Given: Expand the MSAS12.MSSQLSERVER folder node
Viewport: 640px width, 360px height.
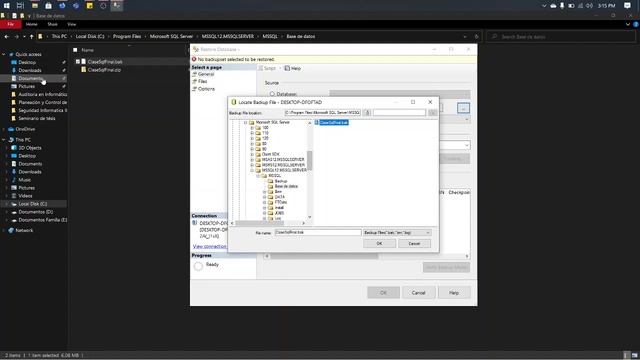Looking at the screenshot, I should tap(252, 160).
